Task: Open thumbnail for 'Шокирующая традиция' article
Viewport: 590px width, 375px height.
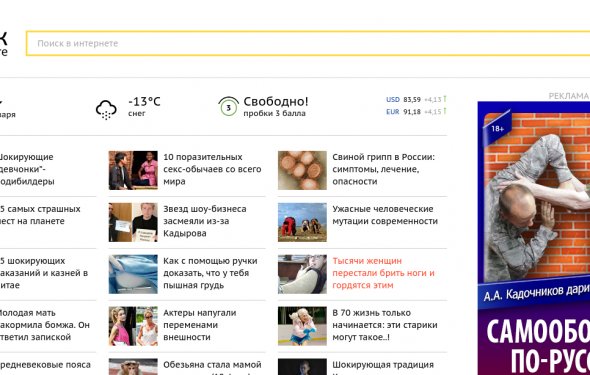Action: coord(302,367)
